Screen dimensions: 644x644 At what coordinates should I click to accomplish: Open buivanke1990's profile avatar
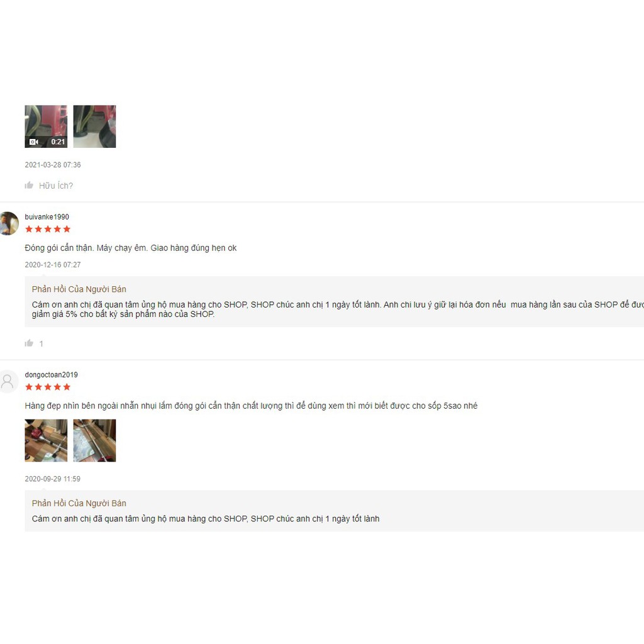coord(9,223)
